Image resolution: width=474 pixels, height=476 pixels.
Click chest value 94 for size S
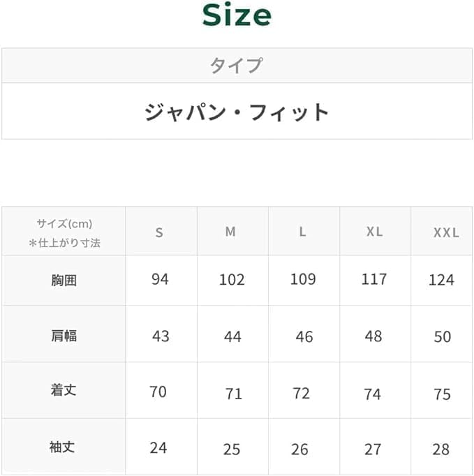pyautogui.click(x=160, y=279)
